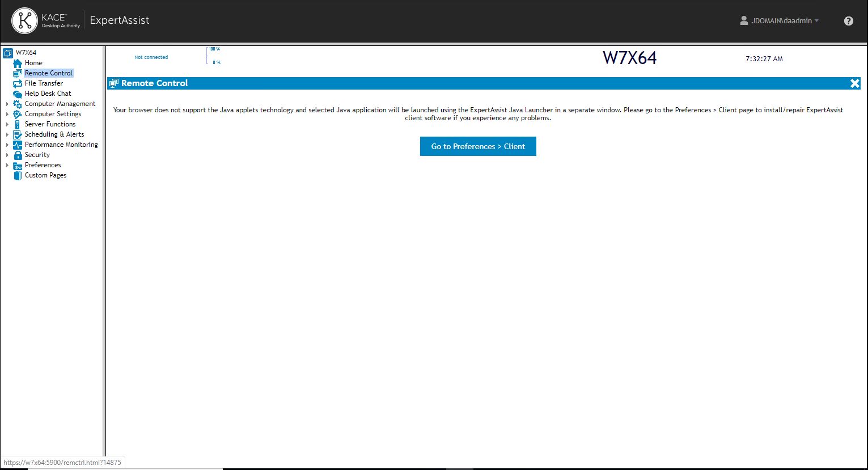The image size is (868, 470).
Task: Open help via the question mark icon
Action: [x=848, y=21]
